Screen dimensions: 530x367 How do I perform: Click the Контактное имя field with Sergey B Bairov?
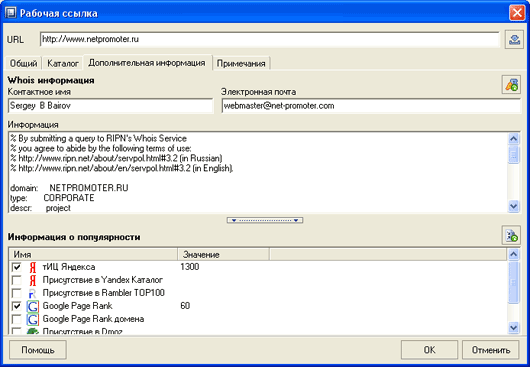111,106
